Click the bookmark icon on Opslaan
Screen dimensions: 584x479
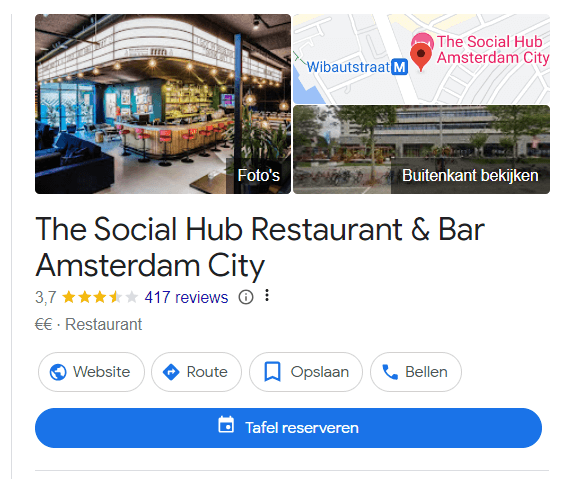pyautogui.click(x=272, y=372)
